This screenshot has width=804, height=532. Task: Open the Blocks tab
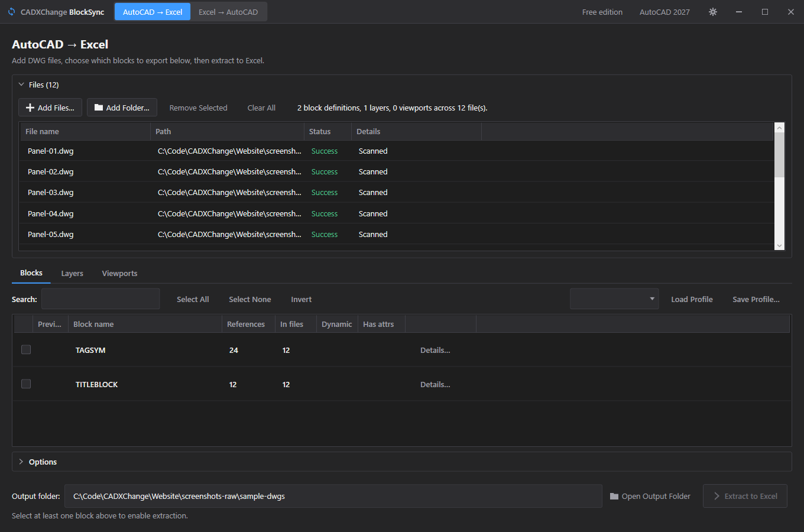coord(31,273)
